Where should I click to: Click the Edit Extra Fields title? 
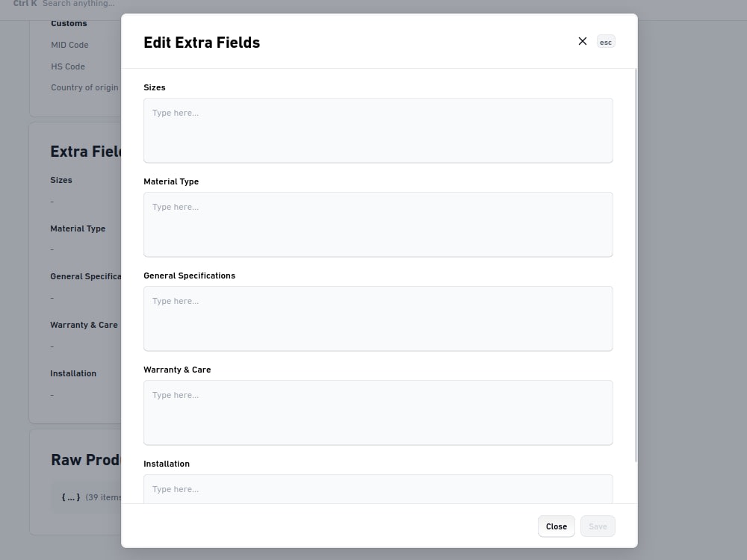[202, 43]
